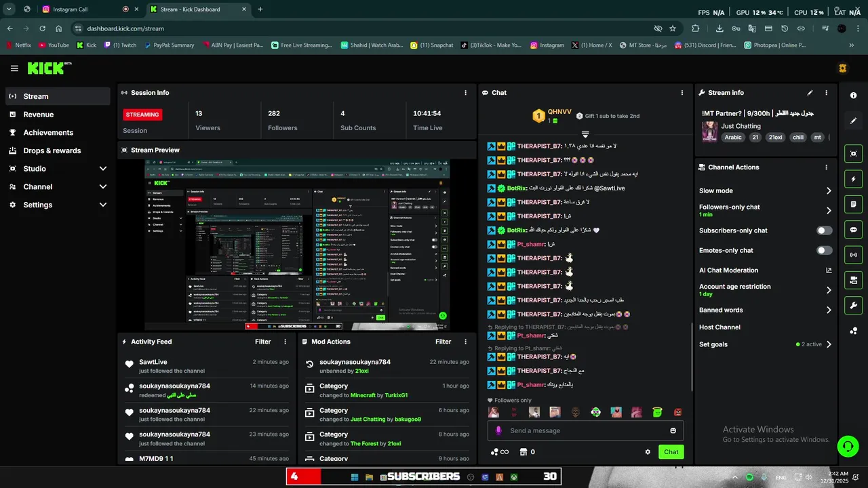Click the green support headset bubble
The height and width of the screenshot is (488, 868).
point(847,446)
